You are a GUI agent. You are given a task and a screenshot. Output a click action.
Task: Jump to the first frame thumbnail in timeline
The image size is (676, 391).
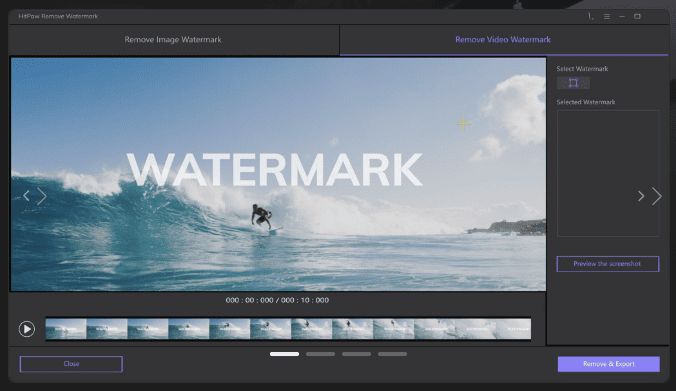[66, 329]
